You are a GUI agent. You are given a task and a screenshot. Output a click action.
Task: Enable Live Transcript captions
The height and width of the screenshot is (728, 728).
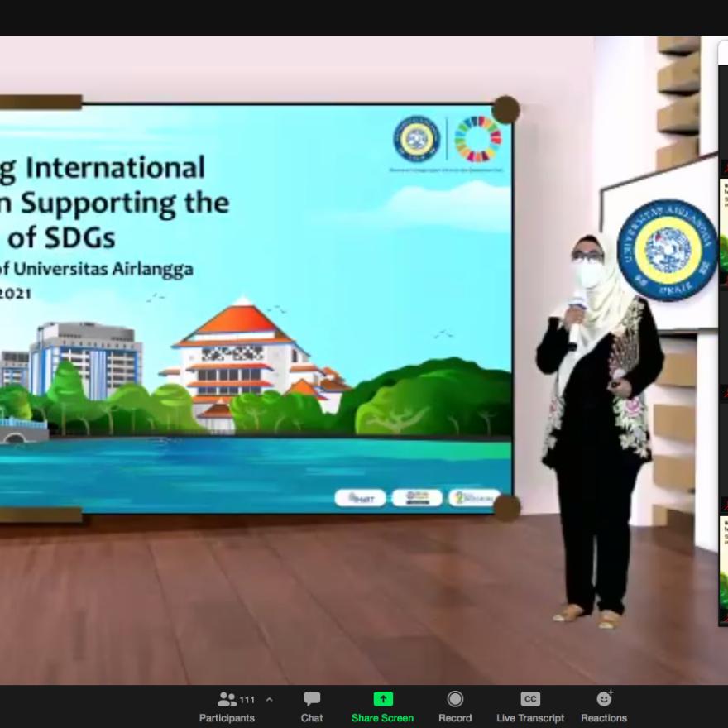pos(530,707)
